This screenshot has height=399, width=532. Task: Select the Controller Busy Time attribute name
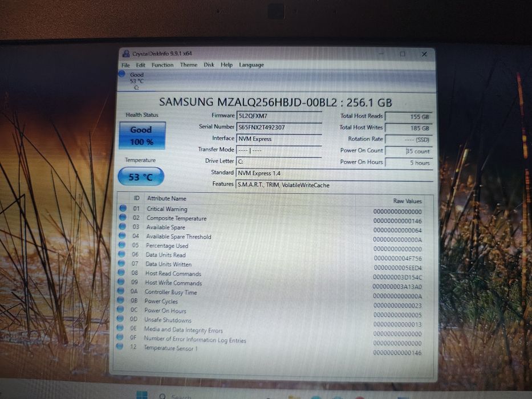point(170,292)
